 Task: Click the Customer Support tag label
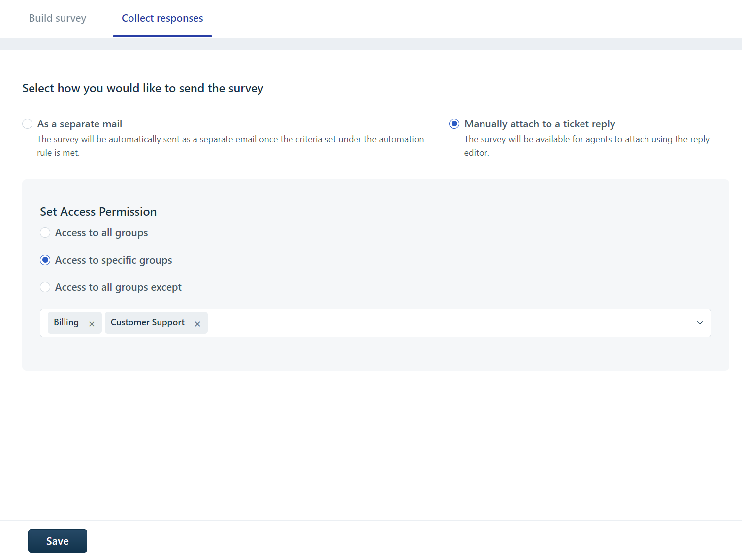coord(148,322)
